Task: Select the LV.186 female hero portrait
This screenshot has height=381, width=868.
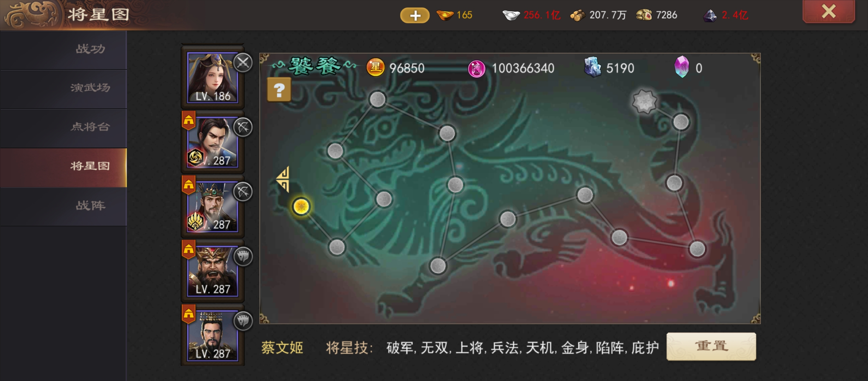Action: point(212,78)
